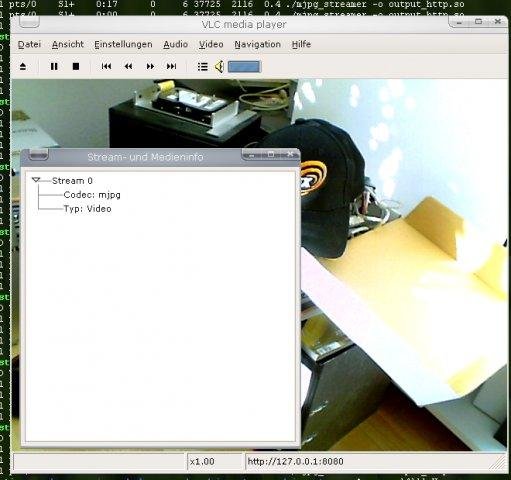Open the Einstellungen menu
Viewport: 511px width, 480px height.
point(123,44)
